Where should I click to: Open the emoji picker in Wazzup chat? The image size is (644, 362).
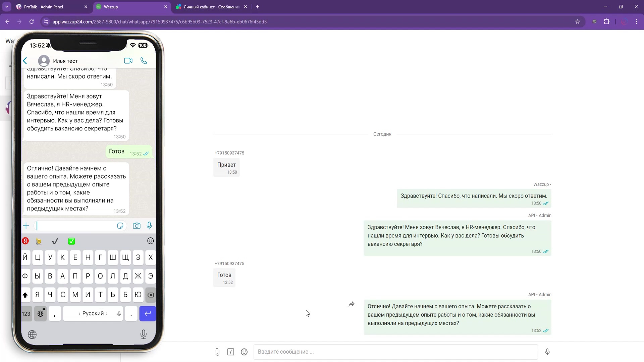244,352
